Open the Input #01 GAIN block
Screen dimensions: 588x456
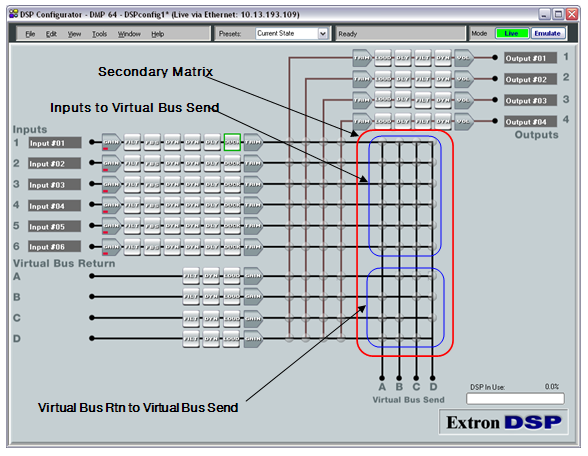(111, 142)
